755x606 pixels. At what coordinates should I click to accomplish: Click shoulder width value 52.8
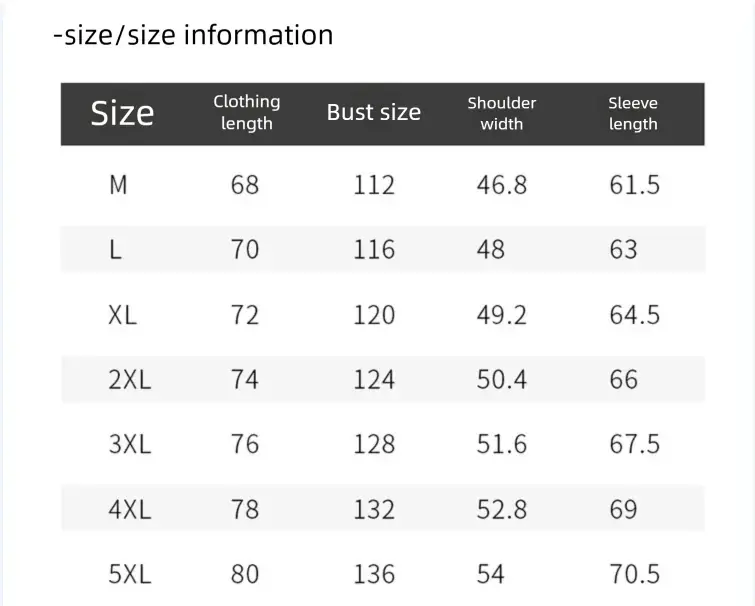tap(501, 510)
